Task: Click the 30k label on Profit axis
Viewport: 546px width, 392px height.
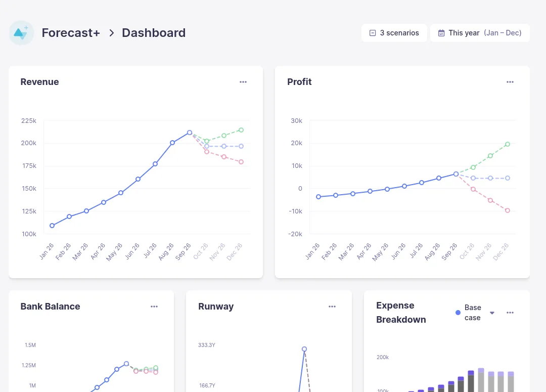Action: click(x=297, y=120)
